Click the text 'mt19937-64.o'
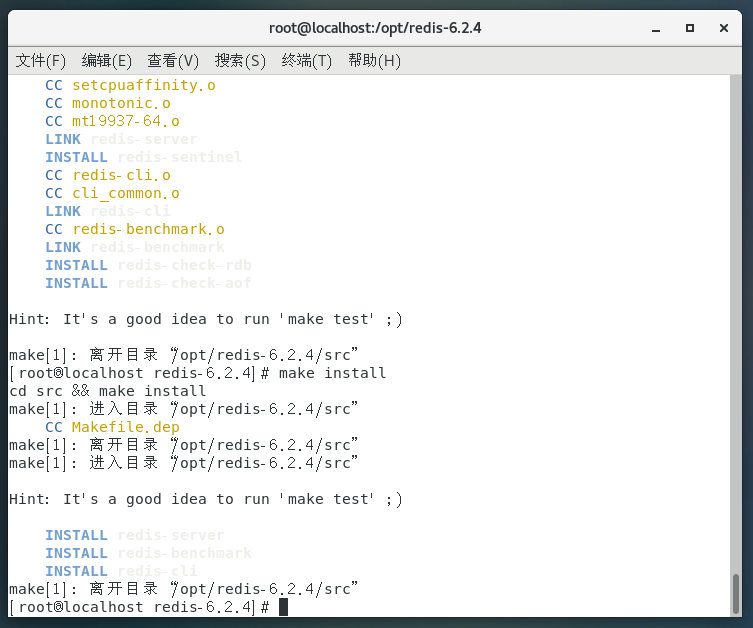Screen dimensions: 753x628 pos(126,121)
